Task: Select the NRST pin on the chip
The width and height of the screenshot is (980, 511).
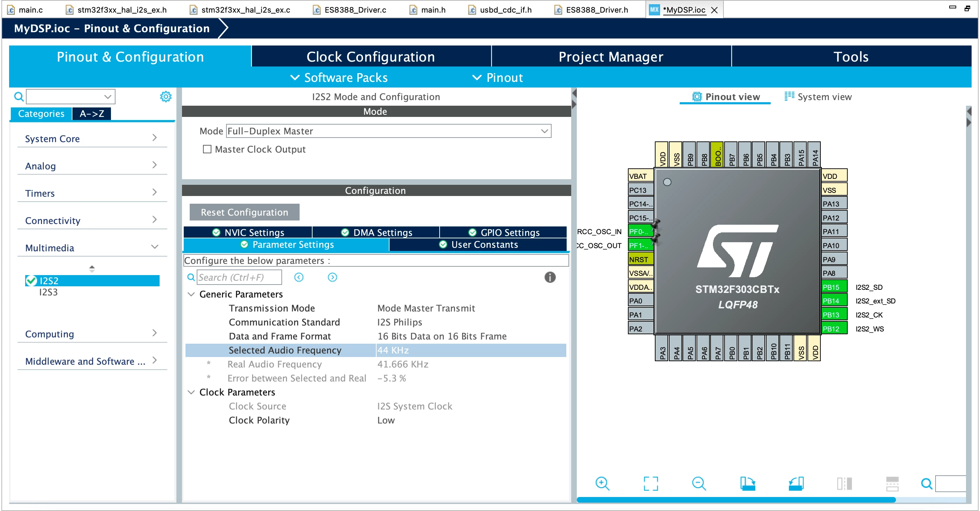Action: click(x=640, y=259)
